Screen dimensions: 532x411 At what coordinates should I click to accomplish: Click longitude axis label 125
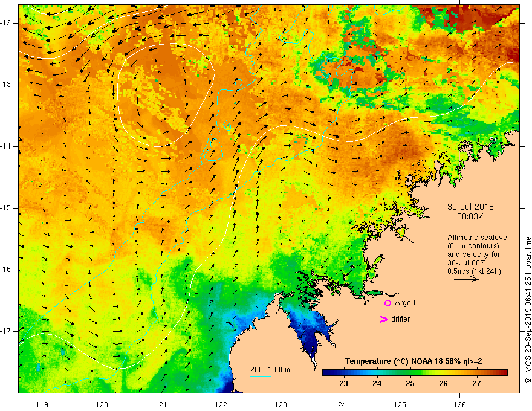coord(400,404)
